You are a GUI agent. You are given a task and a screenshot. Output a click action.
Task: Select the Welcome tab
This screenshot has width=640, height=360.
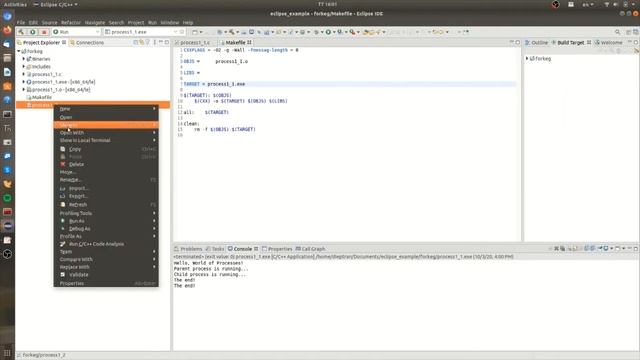pyautogui.click(x=609, y=42)
